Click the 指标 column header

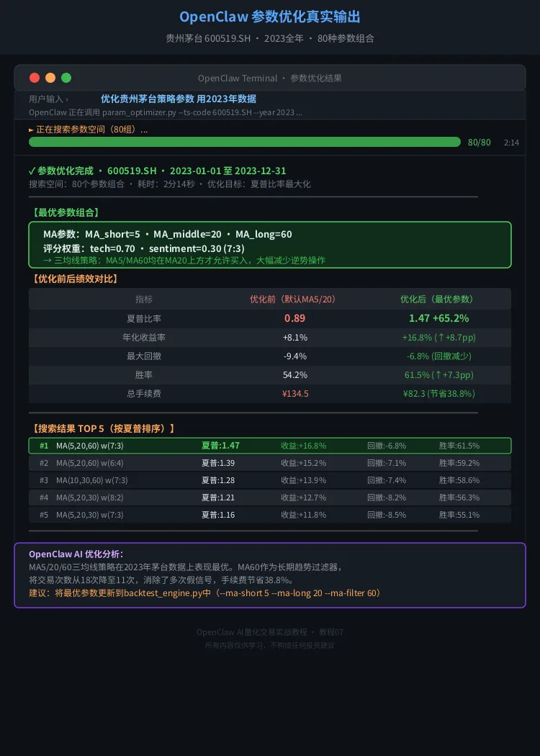tap(144, 299)
